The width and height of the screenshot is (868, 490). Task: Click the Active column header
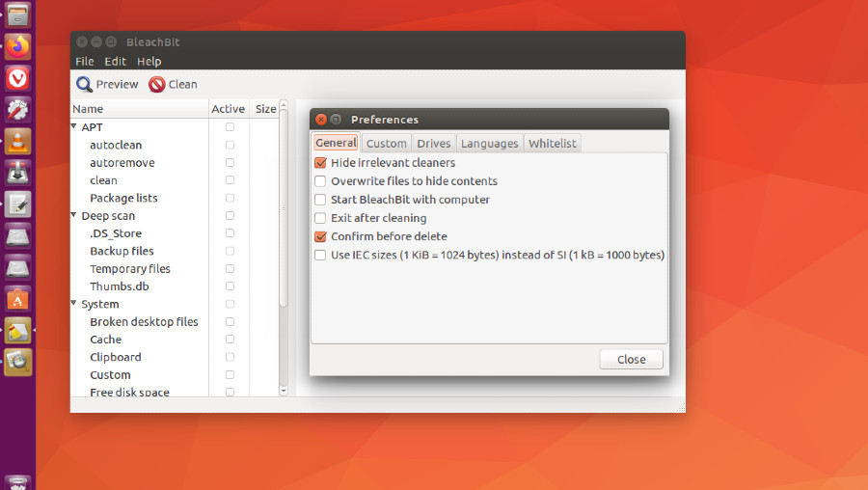click(229, 109)
